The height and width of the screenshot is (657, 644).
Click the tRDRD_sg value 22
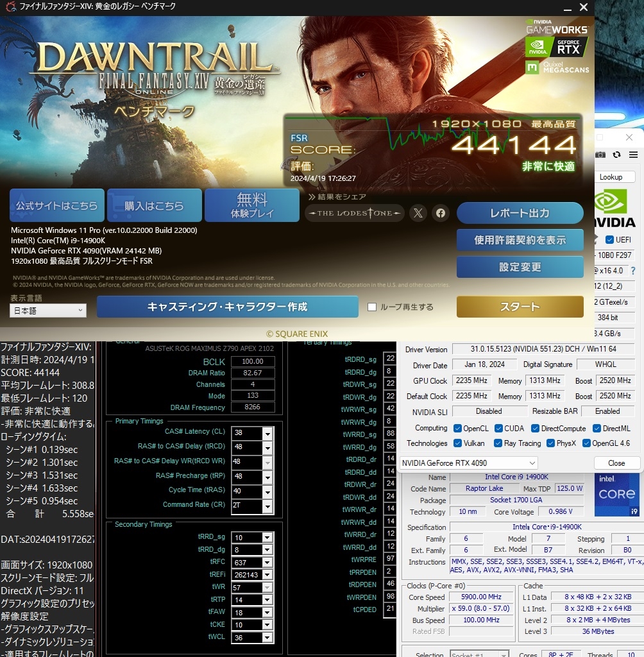tap(390, 358)
